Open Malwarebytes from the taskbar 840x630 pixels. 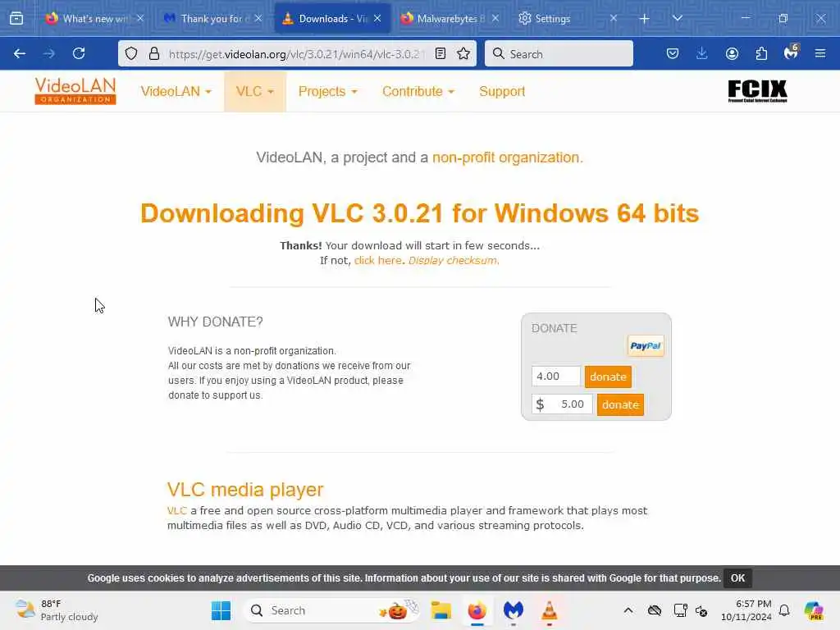click(x=514, y=610)
